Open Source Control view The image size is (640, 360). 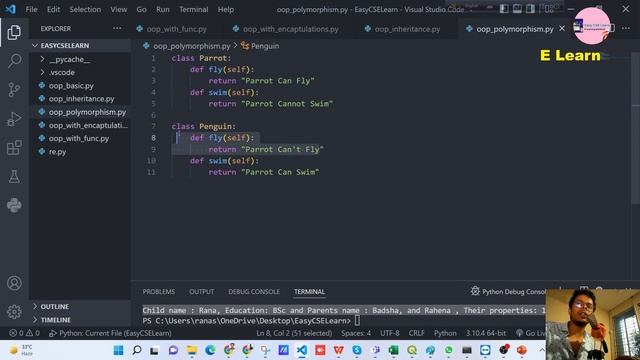point(14,90)
